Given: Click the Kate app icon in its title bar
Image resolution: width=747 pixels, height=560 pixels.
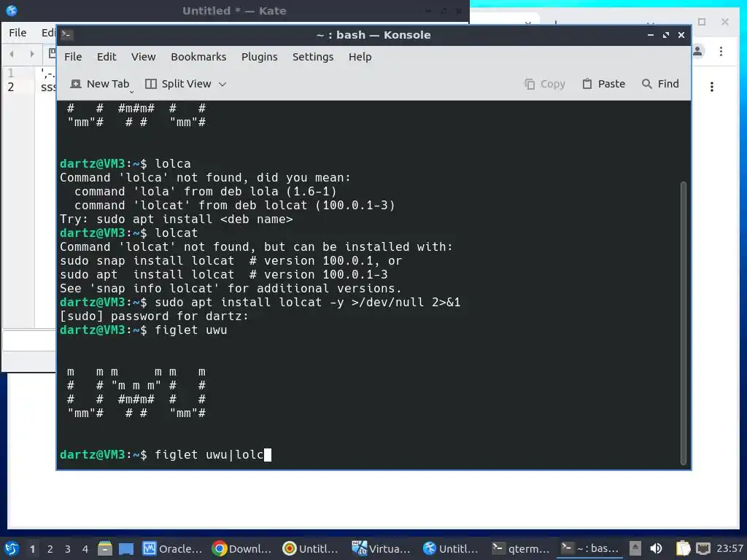Looking at the screenshot, I should pyautogui.click(x=12, y=10).
